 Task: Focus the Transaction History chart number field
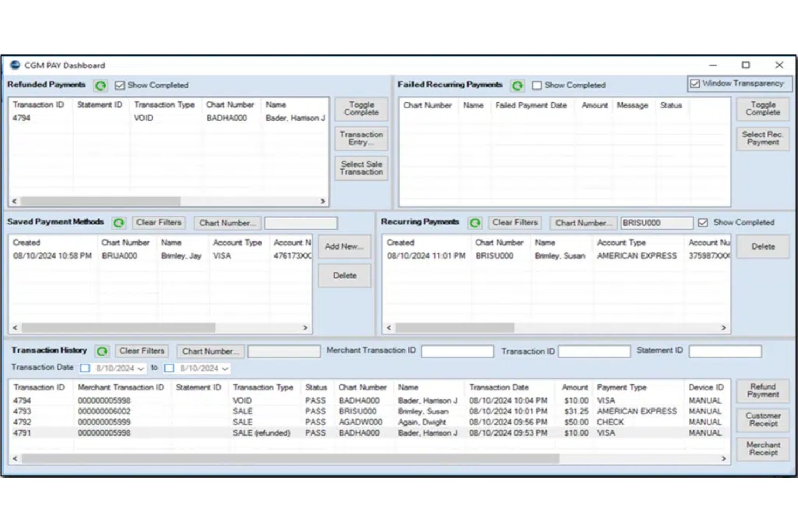[x=284, y=351]
